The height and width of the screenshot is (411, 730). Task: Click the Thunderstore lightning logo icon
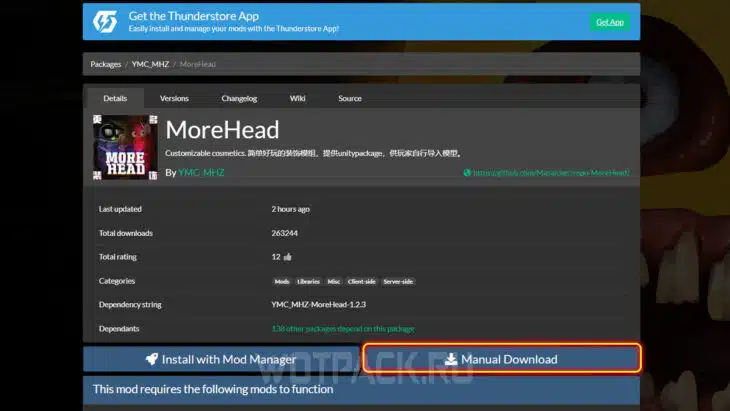coord(105,21)
